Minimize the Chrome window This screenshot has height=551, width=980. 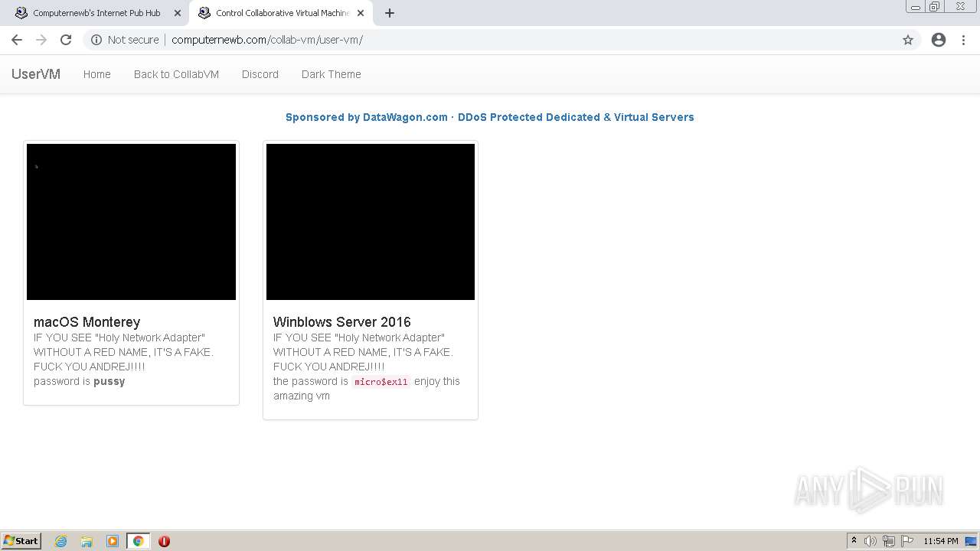click(916, 7)
